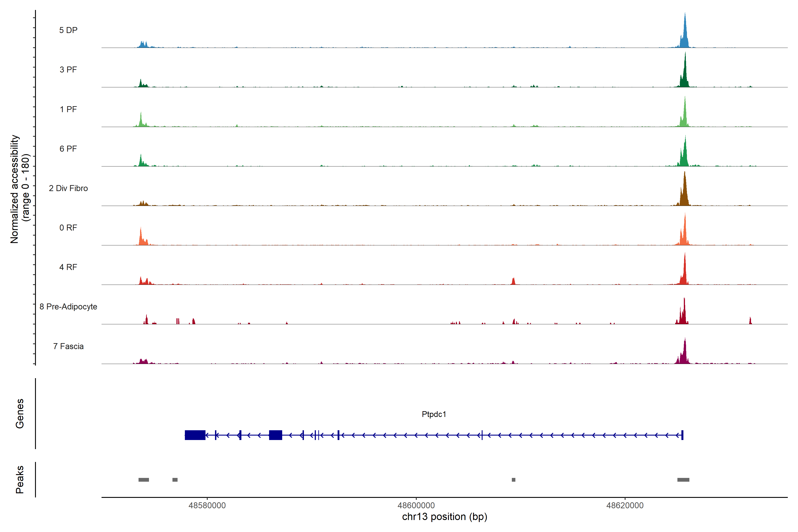The height and width of the screenshot is (532, 798).
Task: Click the 7 Fascia track label
Action: point(68,346)
